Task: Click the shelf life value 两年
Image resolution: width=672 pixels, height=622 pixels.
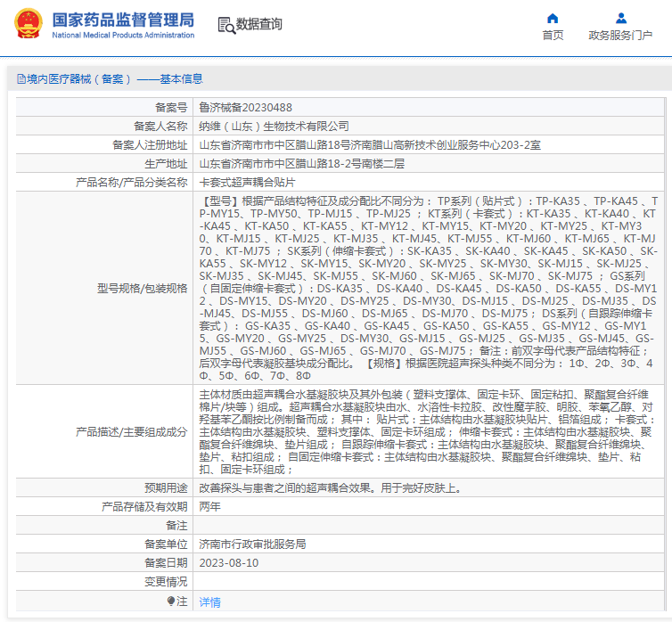Action: 210,507
